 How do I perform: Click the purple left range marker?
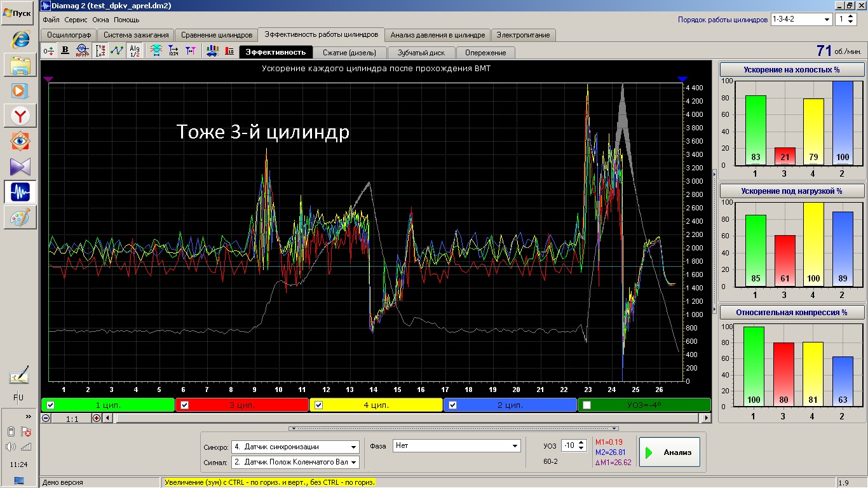[48, 79]
